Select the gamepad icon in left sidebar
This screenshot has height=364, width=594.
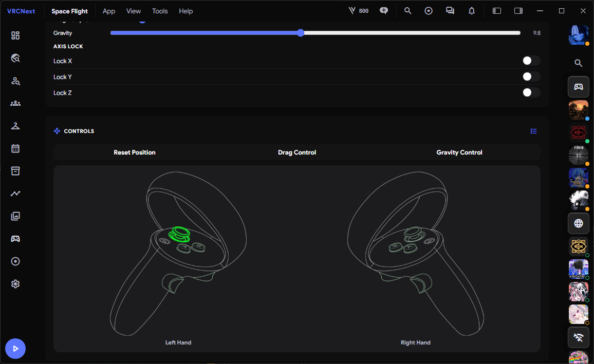point(15,239)
